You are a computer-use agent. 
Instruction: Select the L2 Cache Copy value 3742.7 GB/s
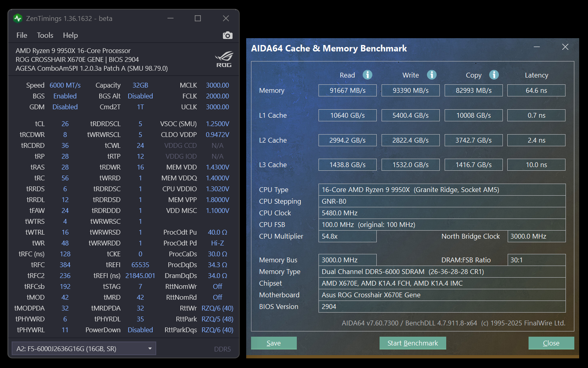click(474, 140)
